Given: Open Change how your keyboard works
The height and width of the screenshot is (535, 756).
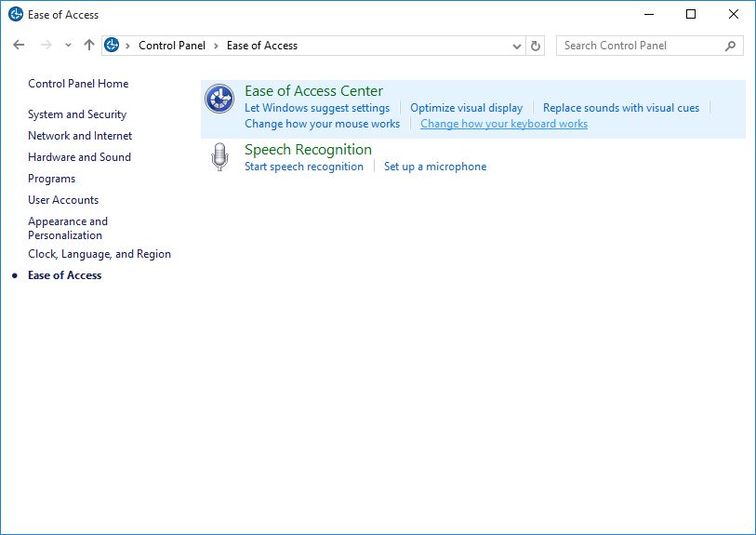Looking at the screenshot, I should pos(504,124).
